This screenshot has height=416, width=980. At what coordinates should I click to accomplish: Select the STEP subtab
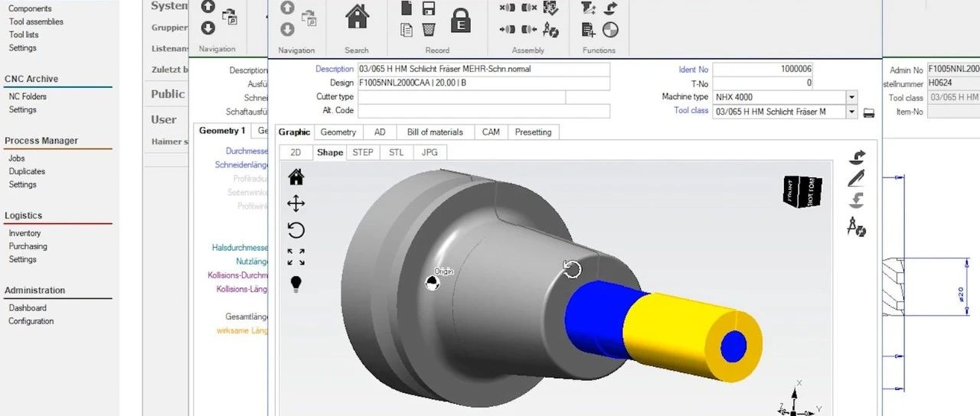[x=363, y=152]
